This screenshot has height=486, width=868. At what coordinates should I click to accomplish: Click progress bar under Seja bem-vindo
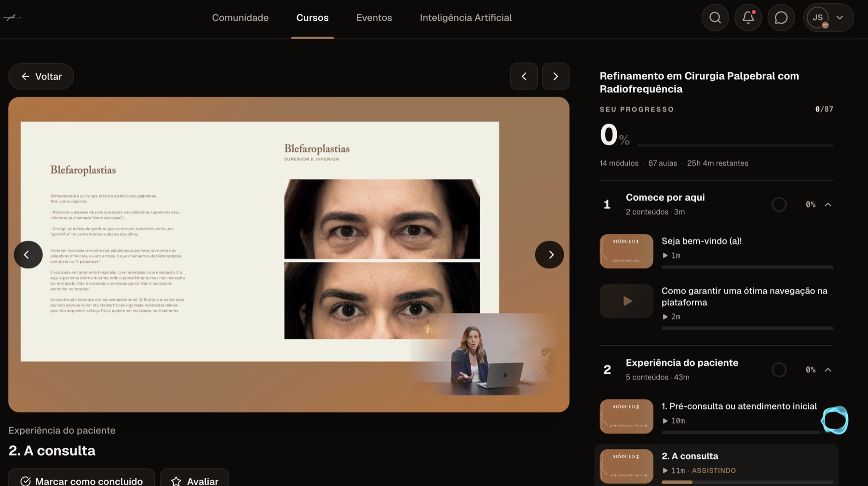[x=747, y=267]
